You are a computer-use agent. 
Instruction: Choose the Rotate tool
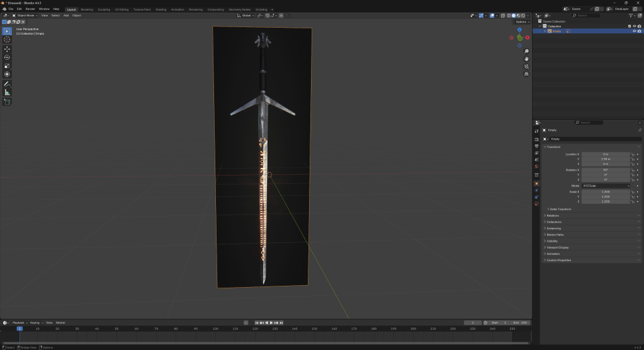pos(8,57)
